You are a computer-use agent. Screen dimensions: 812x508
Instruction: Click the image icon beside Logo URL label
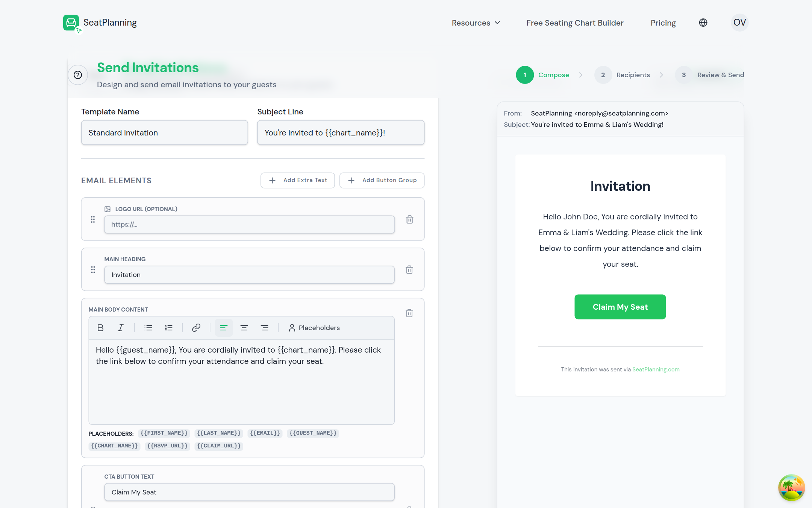coord(108,209)
